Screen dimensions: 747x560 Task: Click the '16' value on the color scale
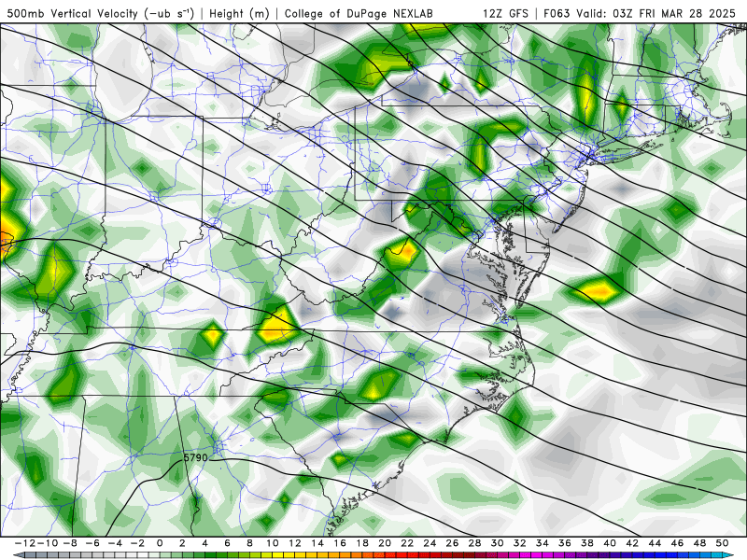[x=340, y=543]
